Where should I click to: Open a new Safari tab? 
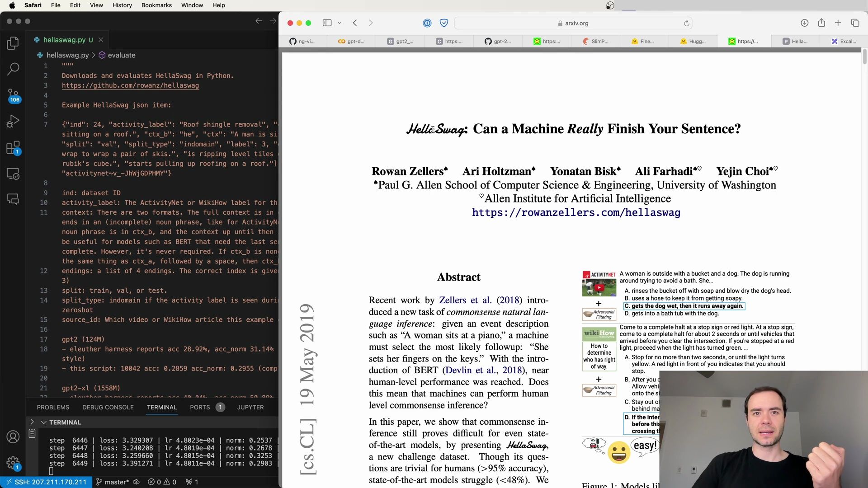838,23
